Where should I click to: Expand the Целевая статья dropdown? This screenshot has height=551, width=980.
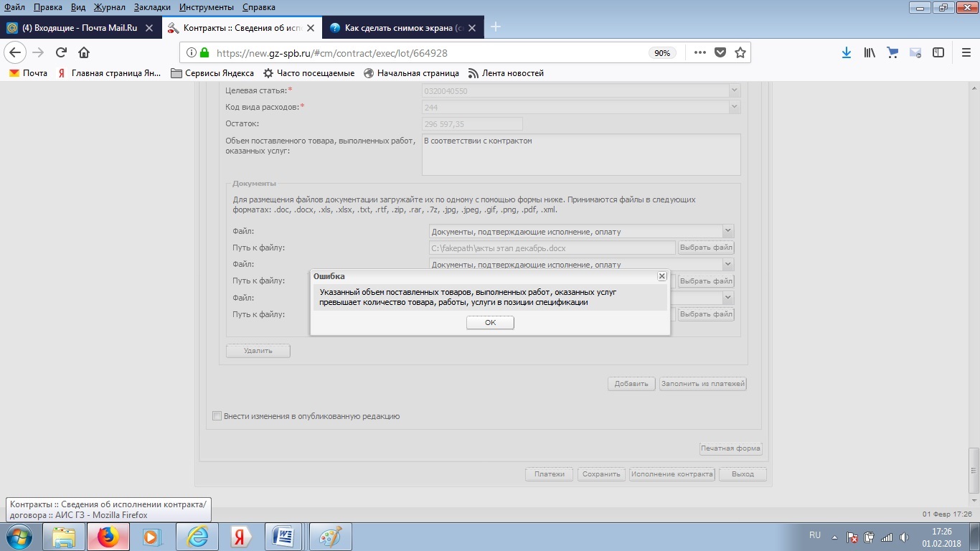pos(734,90)
